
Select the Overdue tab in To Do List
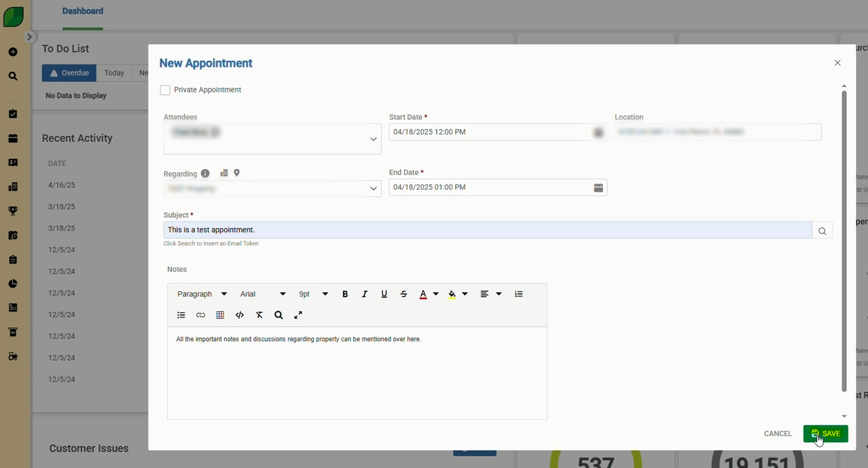(69, 73)
